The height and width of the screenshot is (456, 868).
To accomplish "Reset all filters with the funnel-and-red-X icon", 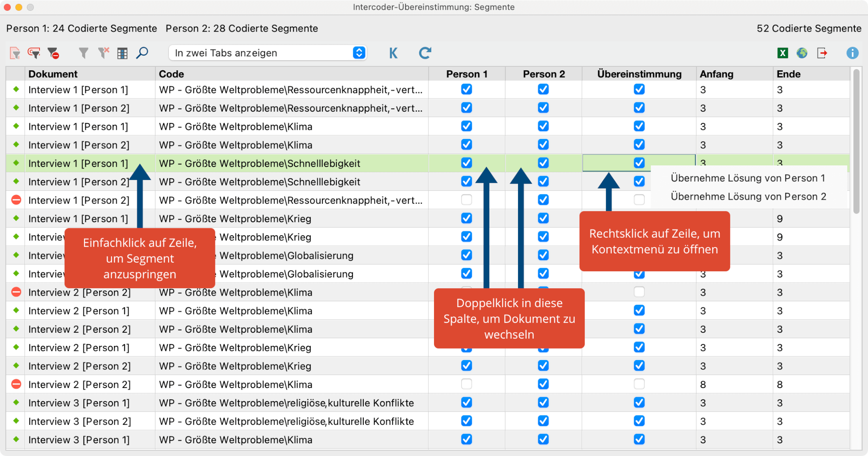I will coord(103,53).
